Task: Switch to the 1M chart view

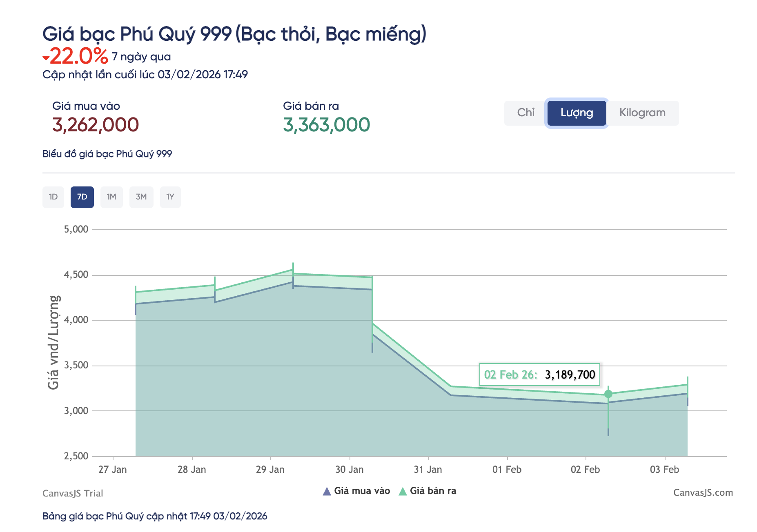Action: [x=111, y=197]
